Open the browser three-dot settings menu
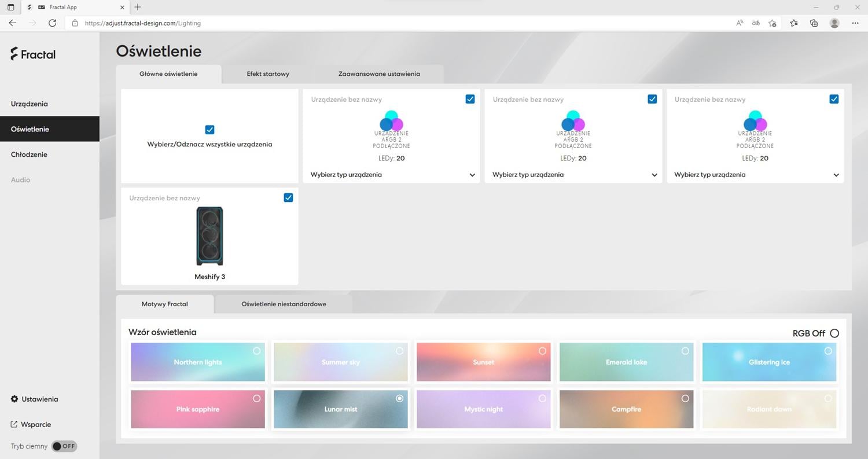 (x=855, y=23)
